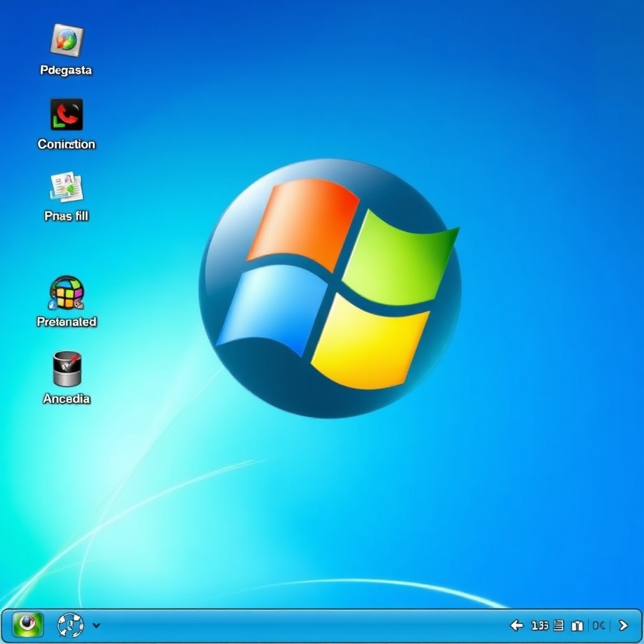
Task: Click the left arrow in system tray
Action: [517, 625]
